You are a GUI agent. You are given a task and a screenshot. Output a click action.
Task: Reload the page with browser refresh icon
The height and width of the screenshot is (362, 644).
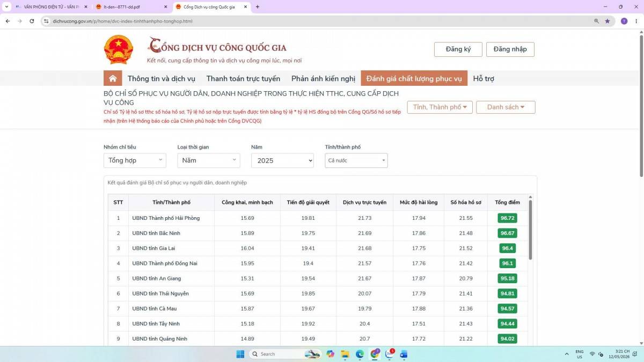coord(32,21)
